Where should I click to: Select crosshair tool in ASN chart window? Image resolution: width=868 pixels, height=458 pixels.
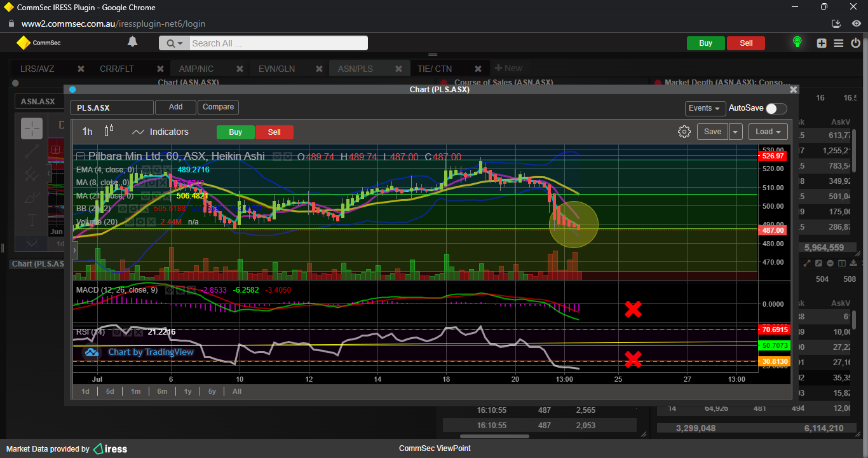(x=32, y=128)
